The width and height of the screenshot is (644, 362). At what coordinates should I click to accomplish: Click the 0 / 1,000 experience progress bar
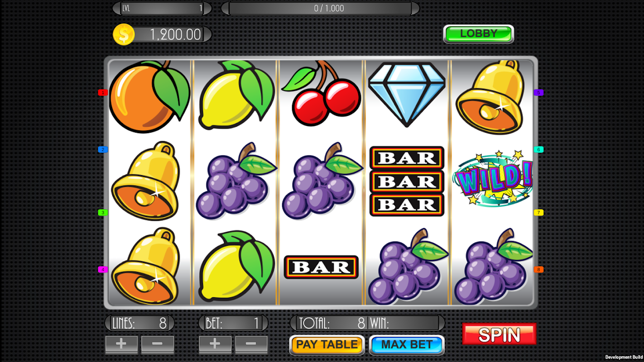pos(320,8)
